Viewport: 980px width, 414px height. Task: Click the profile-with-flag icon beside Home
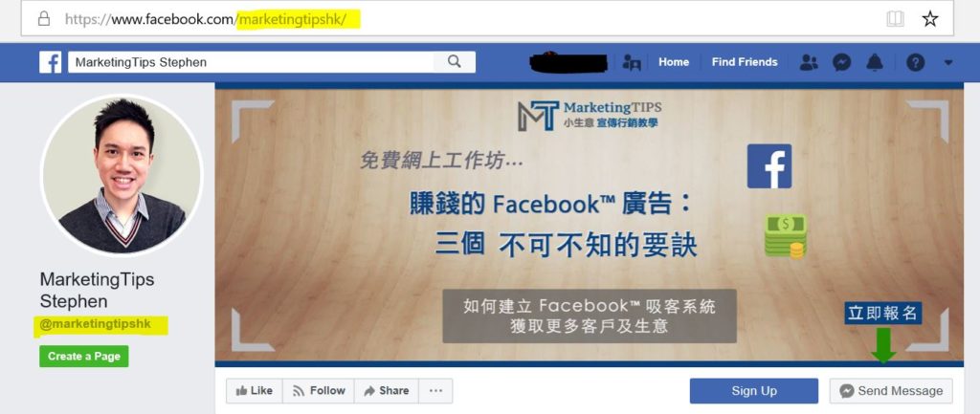point(632,62)
